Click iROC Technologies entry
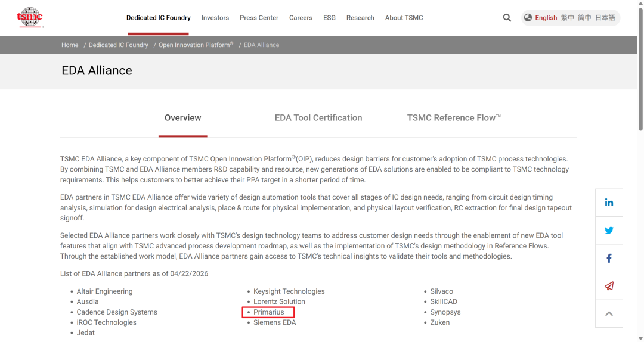This screenshot has width=644, height=342. (106, 322)
